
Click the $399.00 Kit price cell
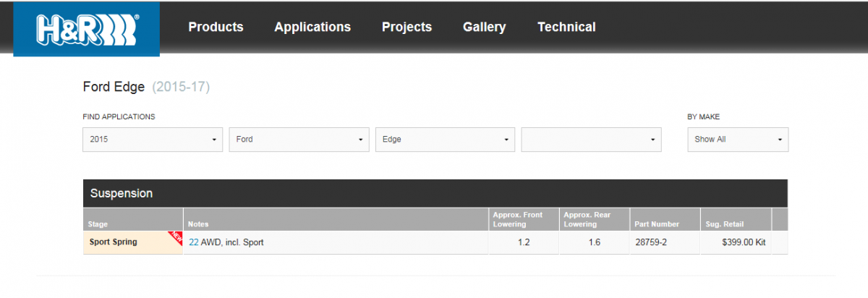pyautogui.click(x=736, y=242)
